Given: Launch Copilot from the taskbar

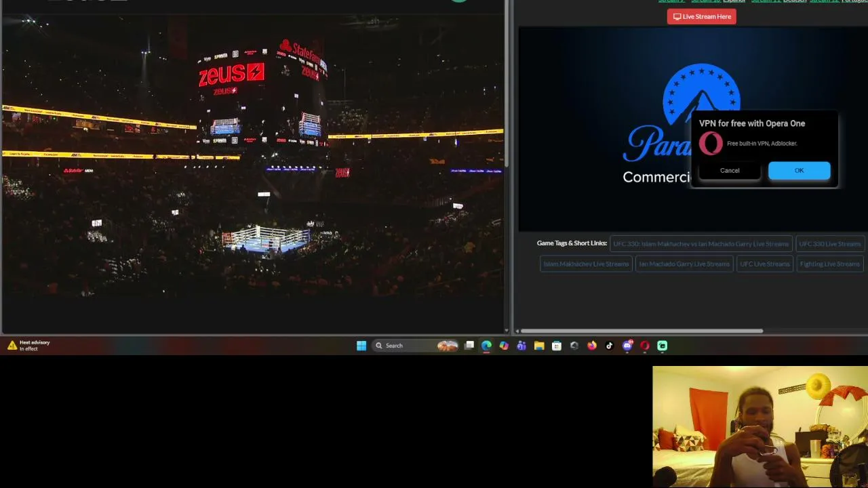Looking at the screenshot, I should point(504,346).
